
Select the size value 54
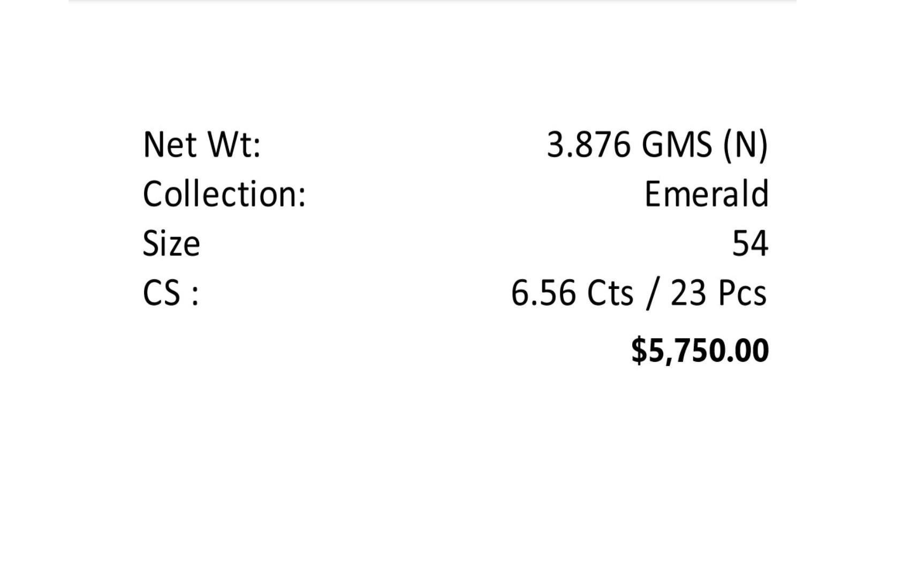tap(751, 244)
